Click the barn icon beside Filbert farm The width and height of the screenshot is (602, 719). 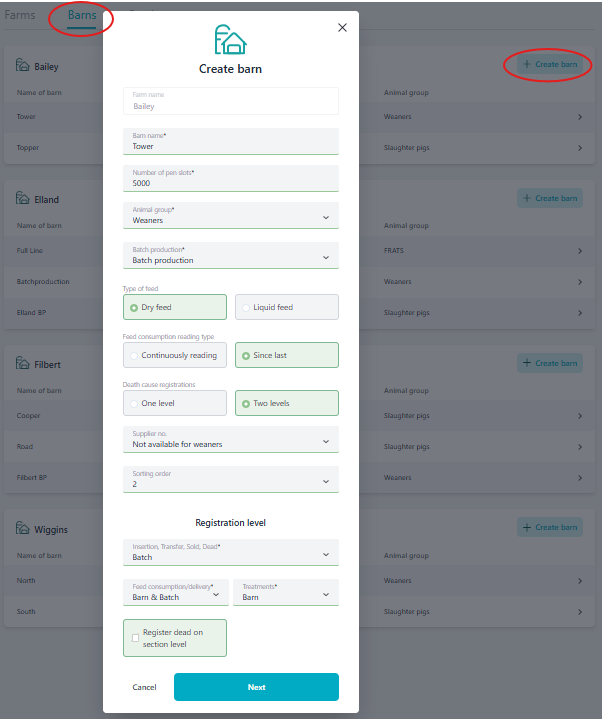(x=23, y=364)
